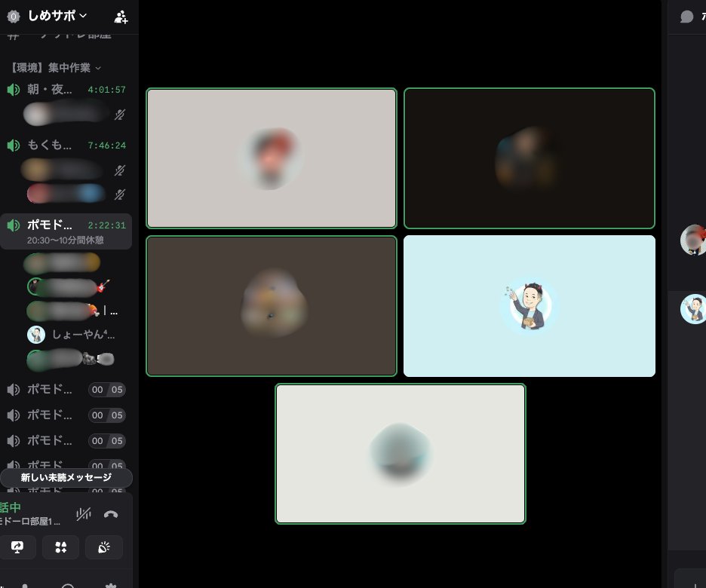The image size is (706, 588).
Task: Toggle the noise suppression icon
Action: point(84,514)
